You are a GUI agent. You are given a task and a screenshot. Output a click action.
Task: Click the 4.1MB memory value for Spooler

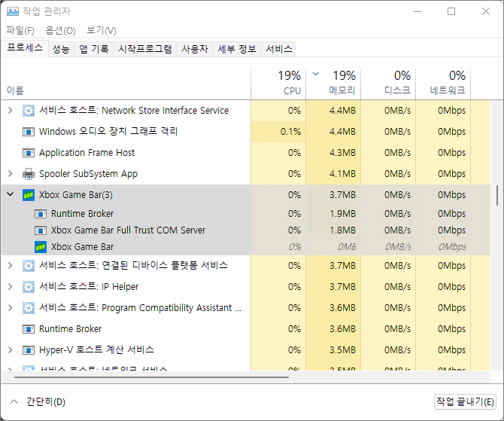coord(342,174)
